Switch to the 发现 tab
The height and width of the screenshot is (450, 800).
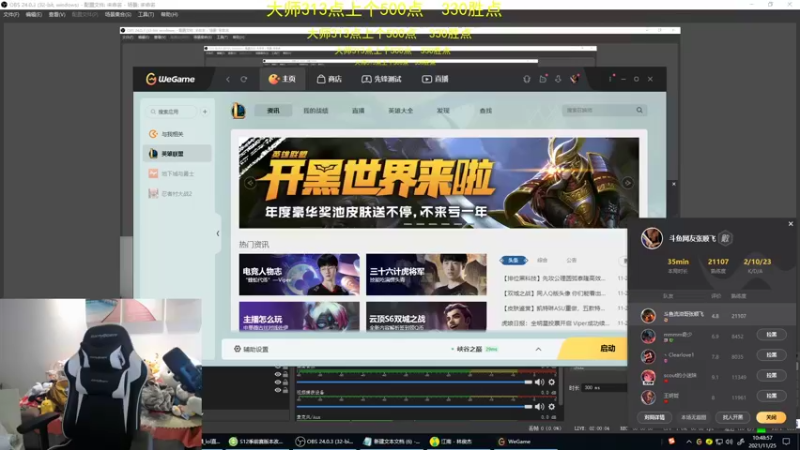(x=443, y=111)
